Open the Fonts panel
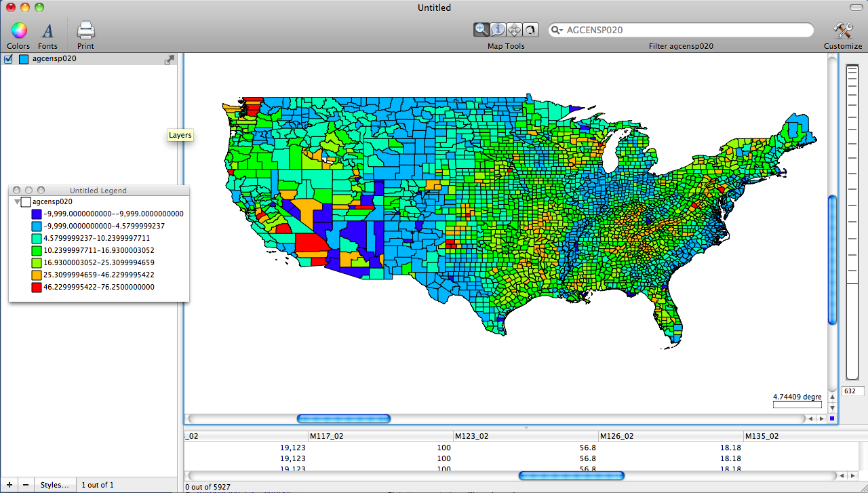 (47, 31)
